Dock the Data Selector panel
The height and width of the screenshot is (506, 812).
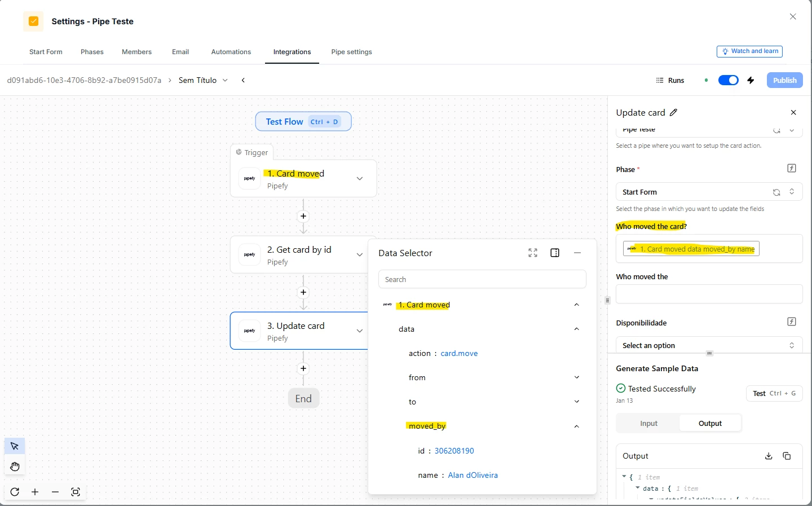coord(555,253)
